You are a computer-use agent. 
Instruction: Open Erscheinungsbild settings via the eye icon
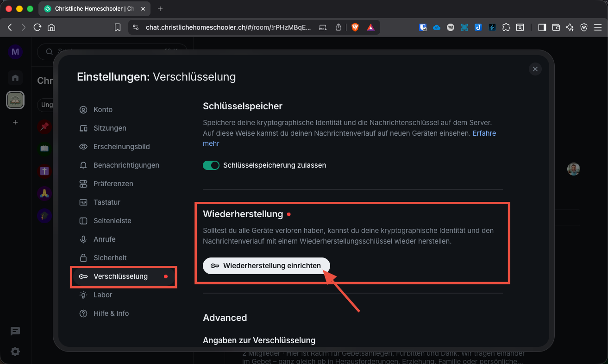[x=83, y=146]
